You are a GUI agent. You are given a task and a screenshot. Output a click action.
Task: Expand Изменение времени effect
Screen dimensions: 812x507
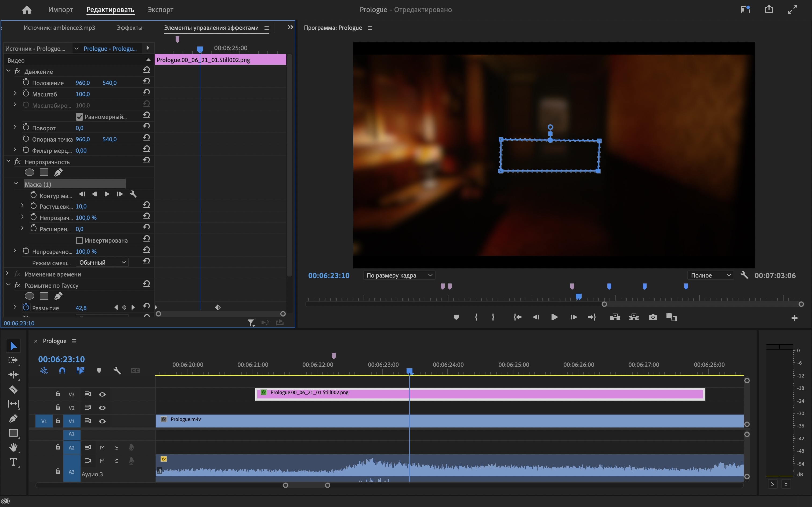pos(7,273)
